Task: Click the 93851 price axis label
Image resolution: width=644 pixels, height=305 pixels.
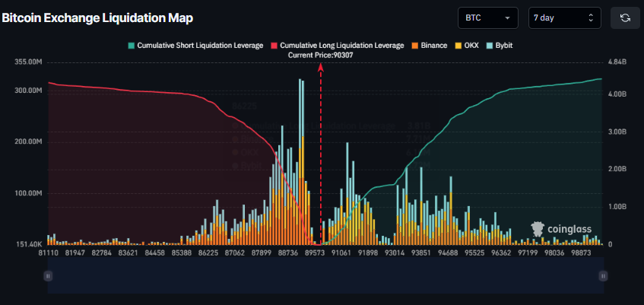Action: pos(421,253)
